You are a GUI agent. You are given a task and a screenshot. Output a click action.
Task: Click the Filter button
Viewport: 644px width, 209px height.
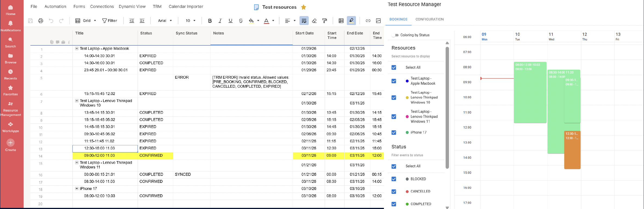pyautogui.click(x=110, y=21)
